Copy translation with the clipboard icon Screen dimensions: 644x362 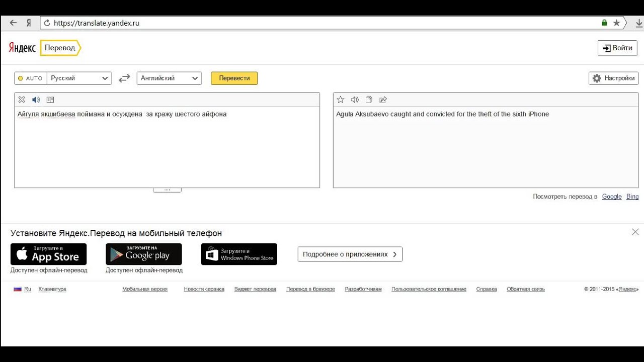(369, 100)
